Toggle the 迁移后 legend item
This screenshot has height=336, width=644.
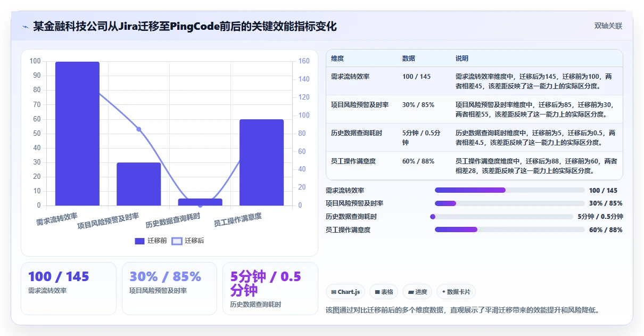(187, 241)
